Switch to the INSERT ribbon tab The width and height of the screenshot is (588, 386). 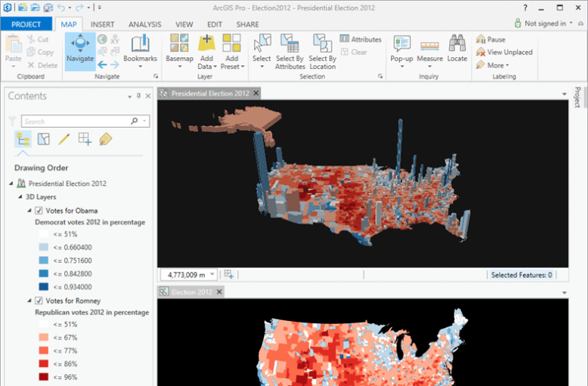click(102, 25)
